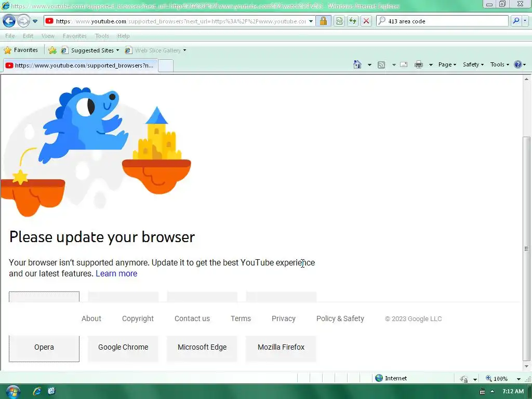This screenshot has height=399, width=532.
Task: Click the on-screen keyboard tray icon
Action: (x=482, y=392)
